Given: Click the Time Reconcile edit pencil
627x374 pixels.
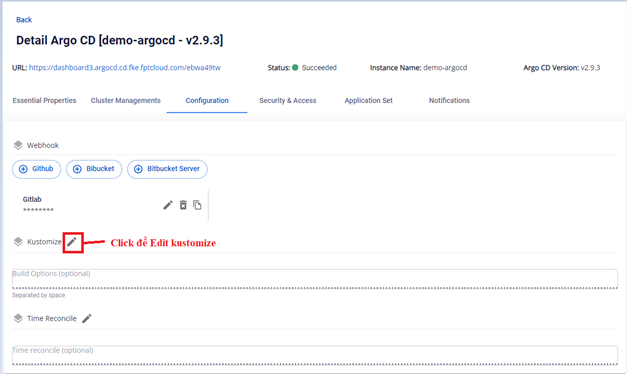Looking at the screenshot, I should [x=87, y=318].
